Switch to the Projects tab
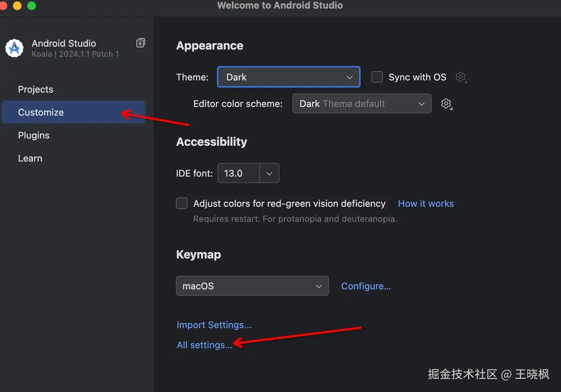 36,89
